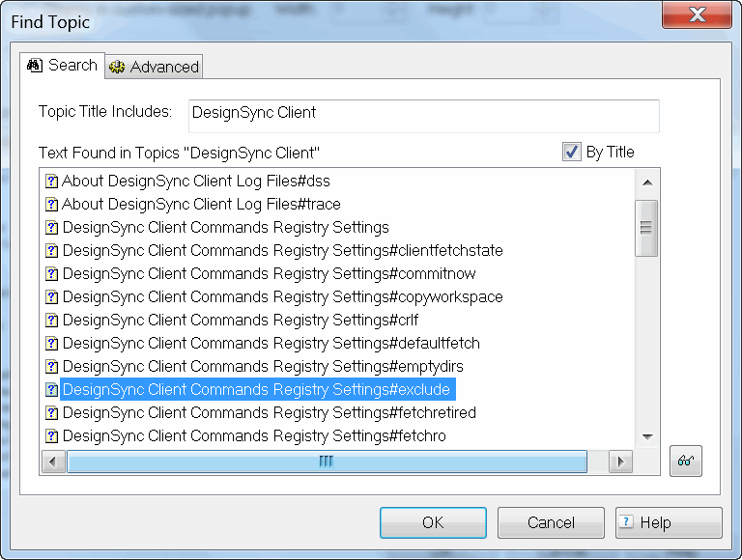Click topic icon beside 'DesignSync Client Commands Registry Settings' row
The width and height of the screenshot is (742, 560).
pyautogui.click(x=51, y=228)
